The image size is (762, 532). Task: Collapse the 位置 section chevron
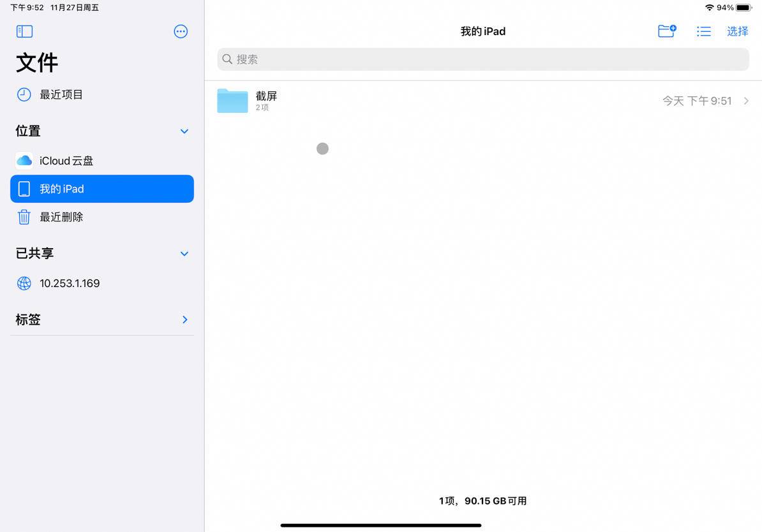[184, 131]
